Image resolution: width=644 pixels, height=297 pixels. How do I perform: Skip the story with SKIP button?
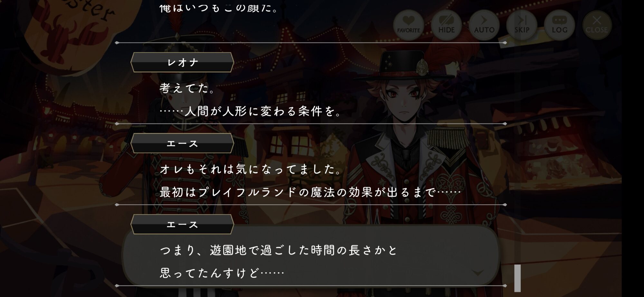[522, 25]
